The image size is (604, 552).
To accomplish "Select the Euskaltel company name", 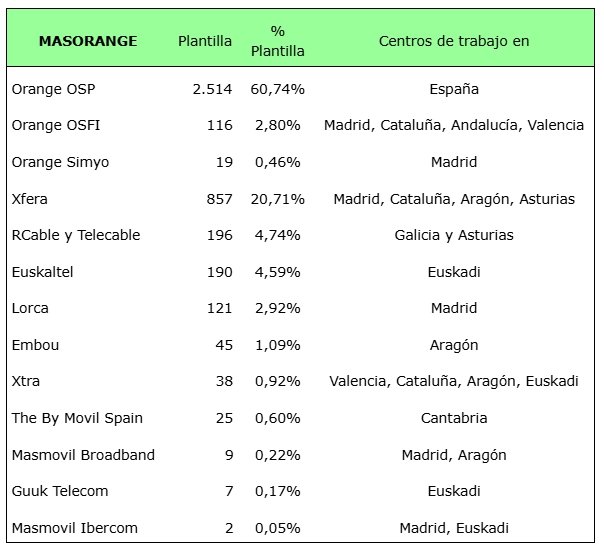I will (44, 272).
